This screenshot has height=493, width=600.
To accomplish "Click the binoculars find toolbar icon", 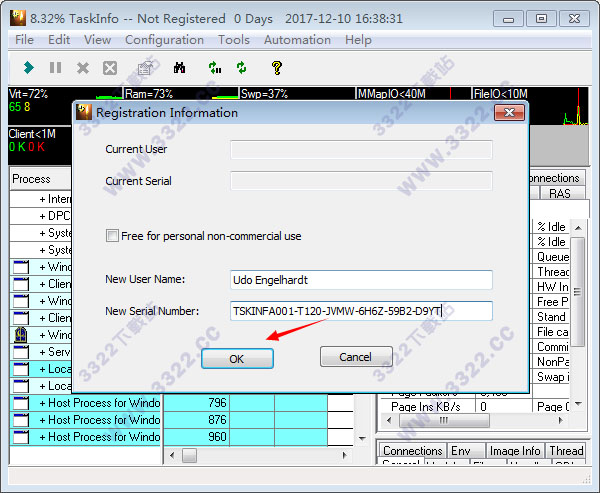I will pyautogui.click(x=179, y=68).
